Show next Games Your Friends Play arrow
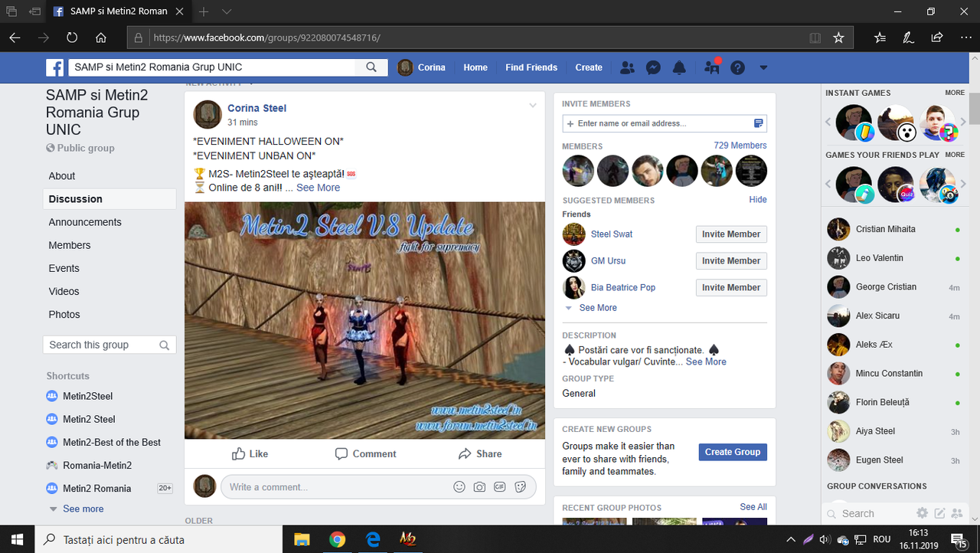Image resolution: width=980 pixels, height=553 pixels. click(964, 184)
